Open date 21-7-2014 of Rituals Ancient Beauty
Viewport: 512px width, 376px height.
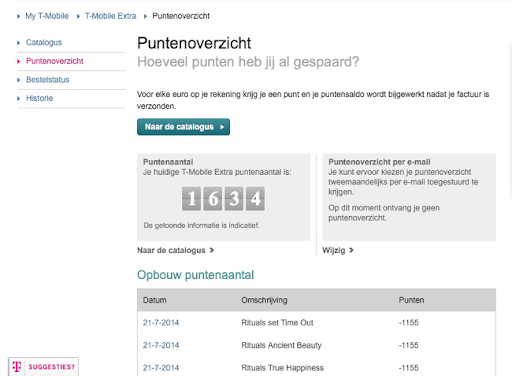click(161, 345)
